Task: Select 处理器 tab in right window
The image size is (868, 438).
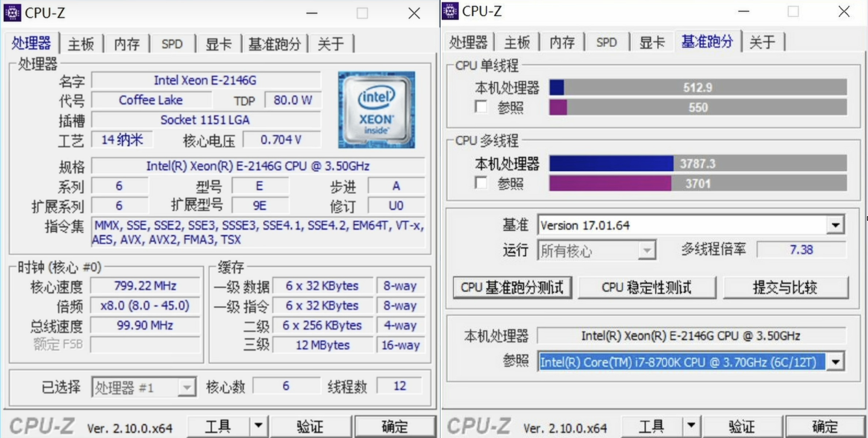Action: point(468,42)
